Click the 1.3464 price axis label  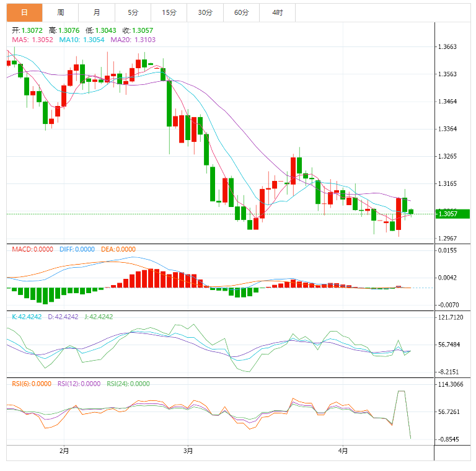(x=447, y=102)
